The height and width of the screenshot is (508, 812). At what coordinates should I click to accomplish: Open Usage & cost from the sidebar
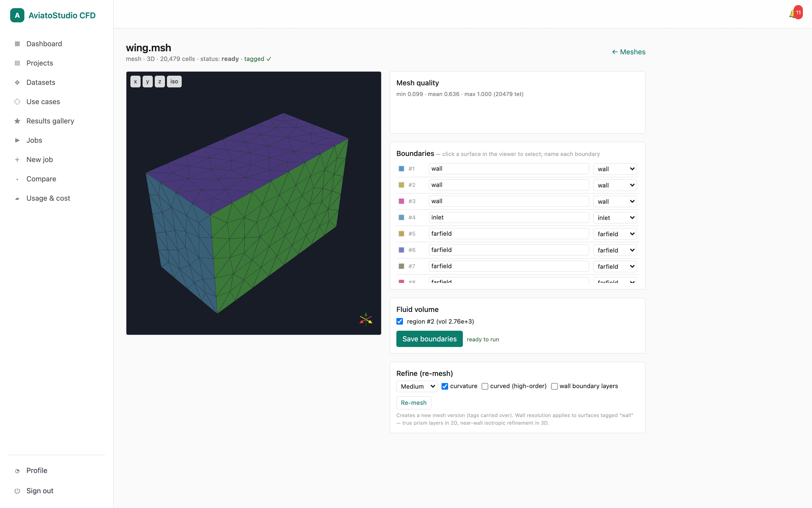48,199
